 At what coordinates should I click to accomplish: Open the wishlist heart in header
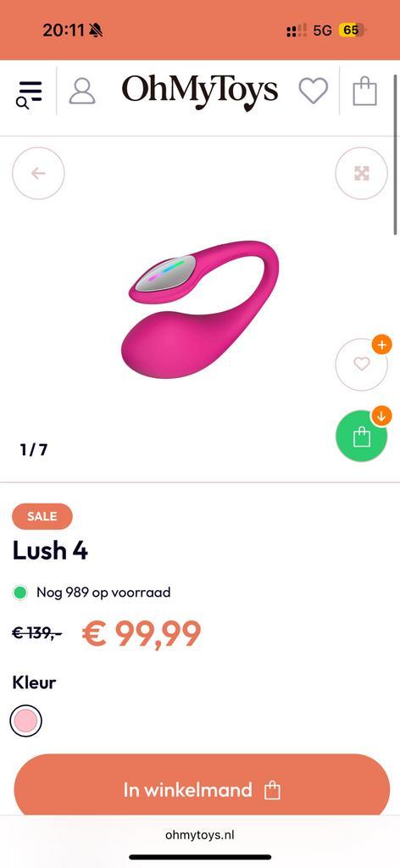314,91
